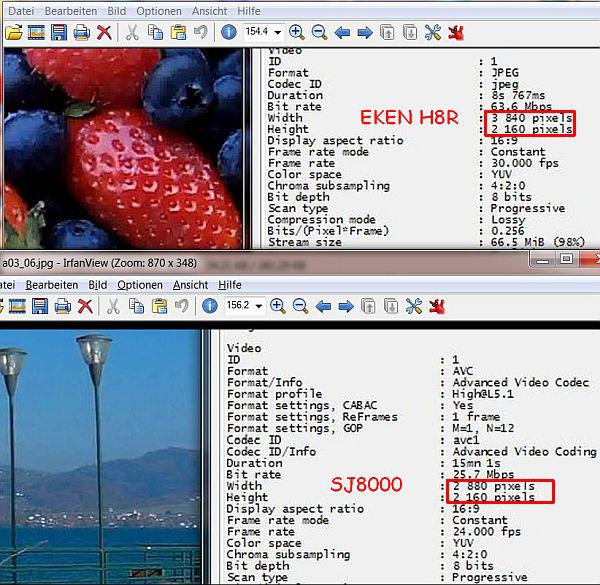IrfanView red mascot icon in lower toolbar
600x585 pixels.
pos(437,306)
